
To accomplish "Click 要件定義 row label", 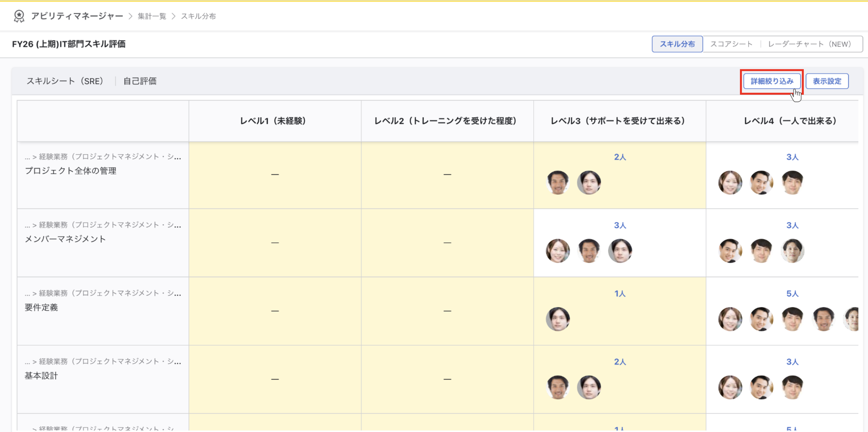I will [41, 307].
